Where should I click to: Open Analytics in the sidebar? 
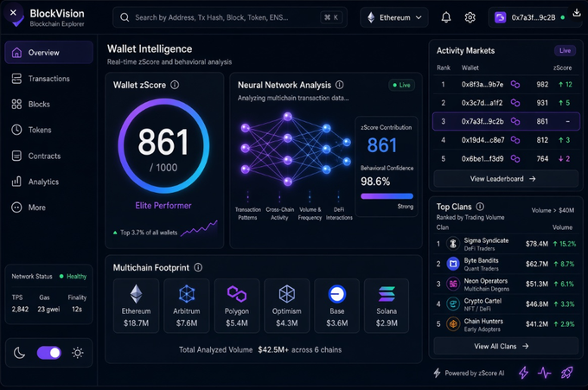tap(48, 182)
